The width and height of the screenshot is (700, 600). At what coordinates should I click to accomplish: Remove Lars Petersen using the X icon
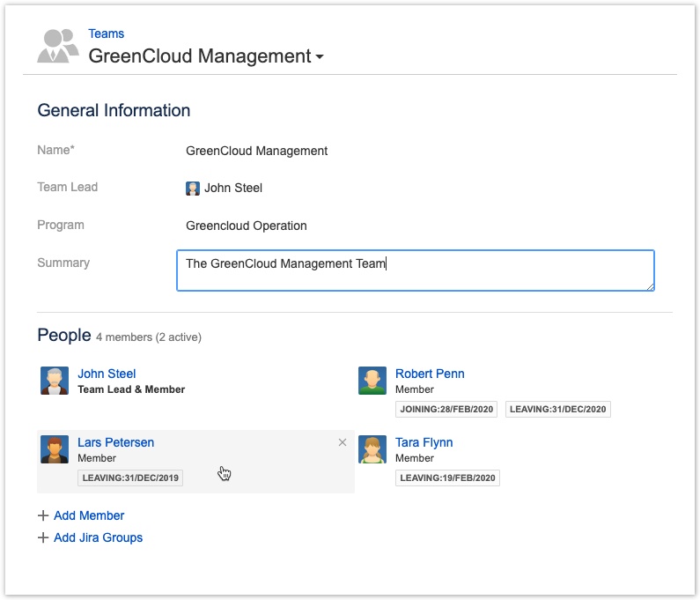pos(343,442)
